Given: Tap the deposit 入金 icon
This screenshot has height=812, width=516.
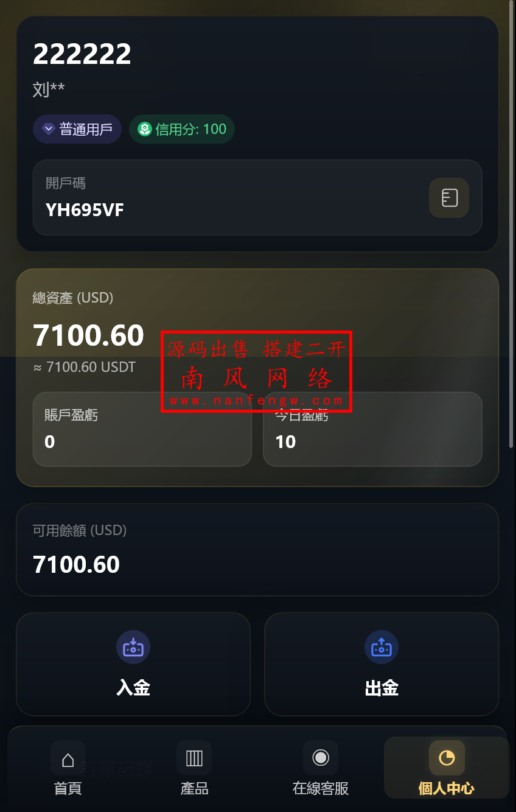Looking at the screenshot, I should tap(133, 647).
